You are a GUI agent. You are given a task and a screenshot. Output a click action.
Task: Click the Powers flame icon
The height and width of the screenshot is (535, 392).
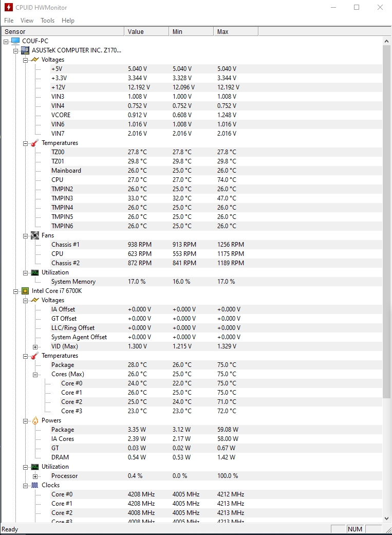[x=34, y=420]
